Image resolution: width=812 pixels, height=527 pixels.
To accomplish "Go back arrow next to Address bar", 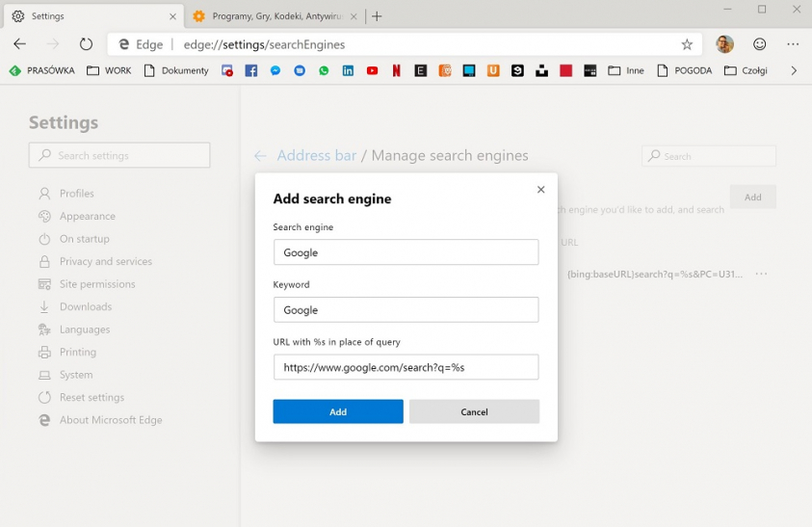I will coord(260,155).
